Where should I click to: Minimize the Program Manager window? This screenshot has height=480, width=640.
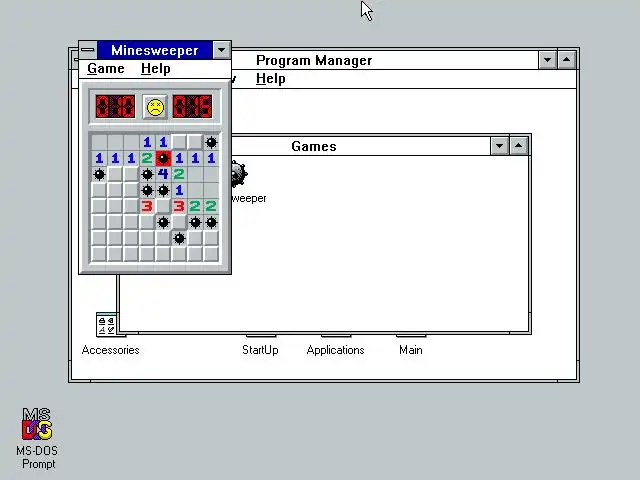pyautogui.click(x=547, y=60)
